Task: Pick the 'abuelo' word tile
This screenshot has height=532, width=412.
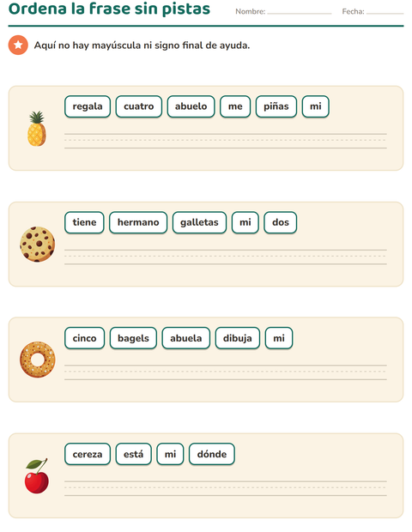Action: (191, 106)
